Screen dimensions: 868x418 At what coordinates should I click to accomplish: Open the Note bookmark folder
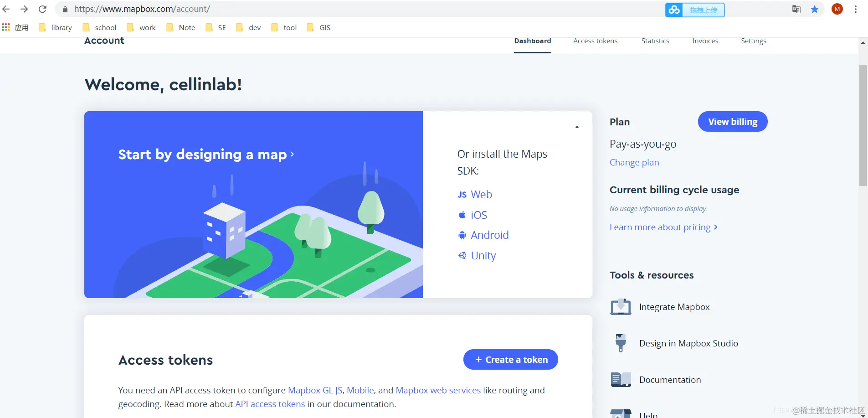coord(181,27)
